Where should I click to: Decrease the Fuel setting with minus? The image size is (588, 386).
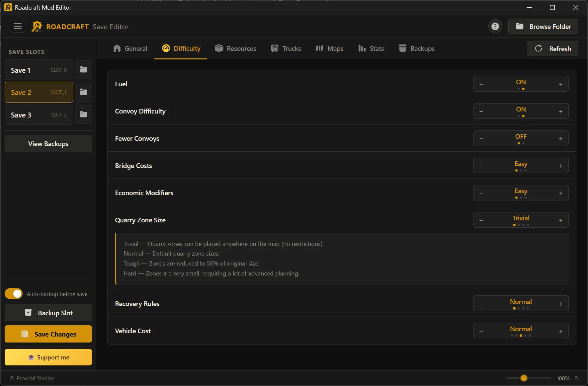(x=481, y=84)
